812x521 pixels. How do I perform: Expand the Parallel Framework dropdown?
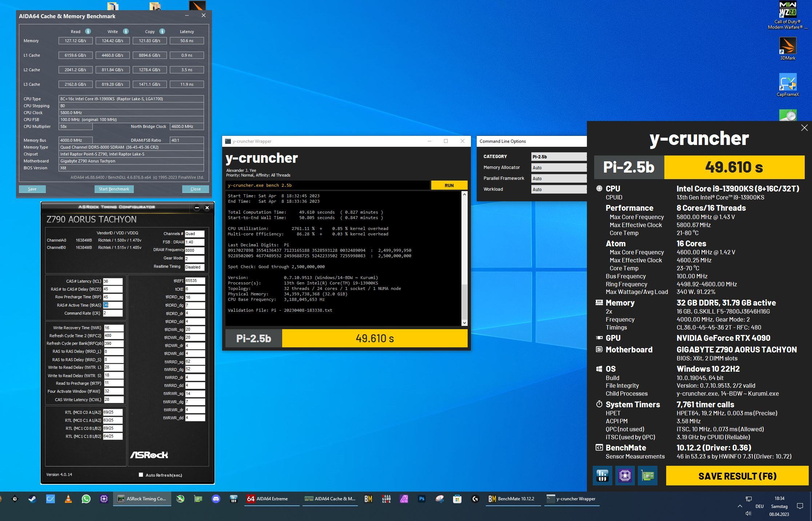(559, 178)
